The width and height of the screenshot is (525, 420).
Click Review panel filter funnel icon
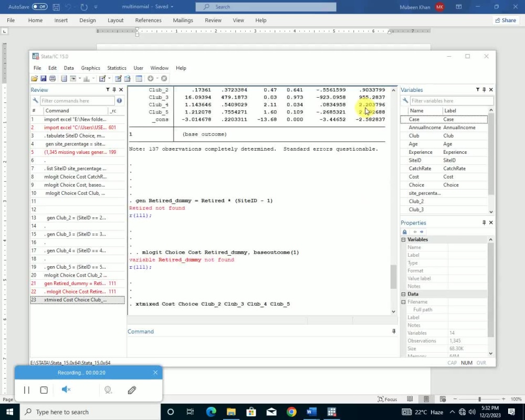(x=108, y=89)
